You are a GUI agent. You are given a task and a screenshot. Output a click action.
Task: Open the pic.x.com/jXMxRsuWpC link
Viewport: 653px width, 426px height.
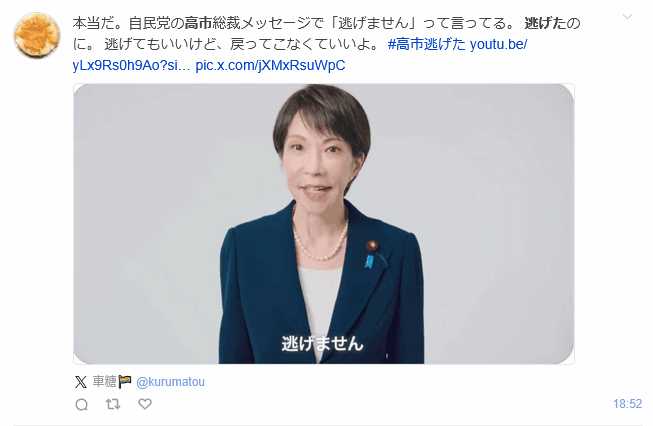(270, 65)
